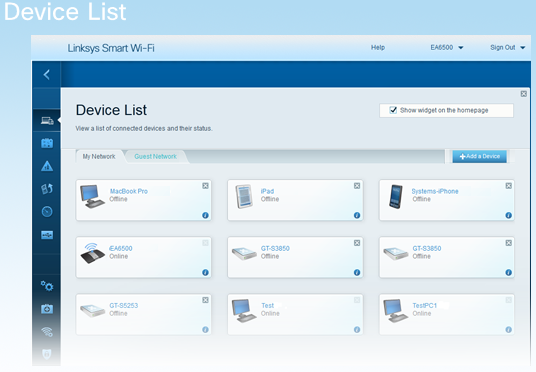Expand the Sign Out dropdown arrow

(x=523, y=48)
